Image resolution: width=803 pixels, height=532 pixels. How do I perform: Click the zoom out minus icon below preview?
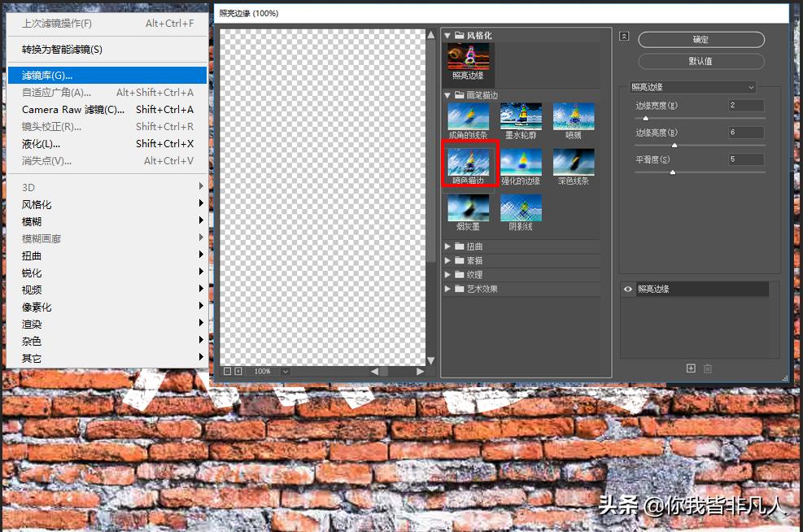(226, 371)
